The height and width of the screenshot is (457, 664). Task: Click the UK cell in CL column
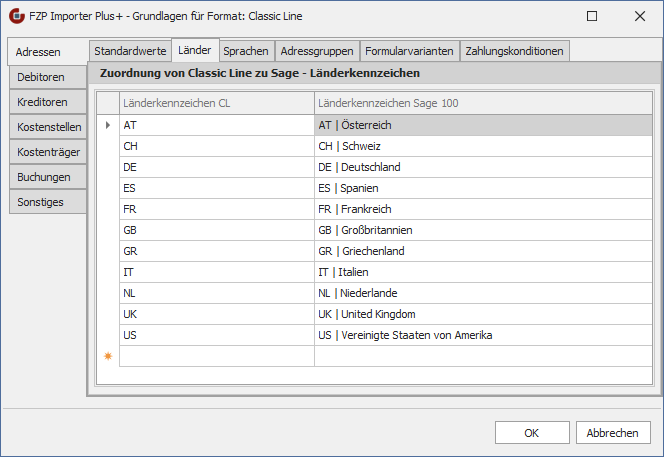click(x=217, y=314)
